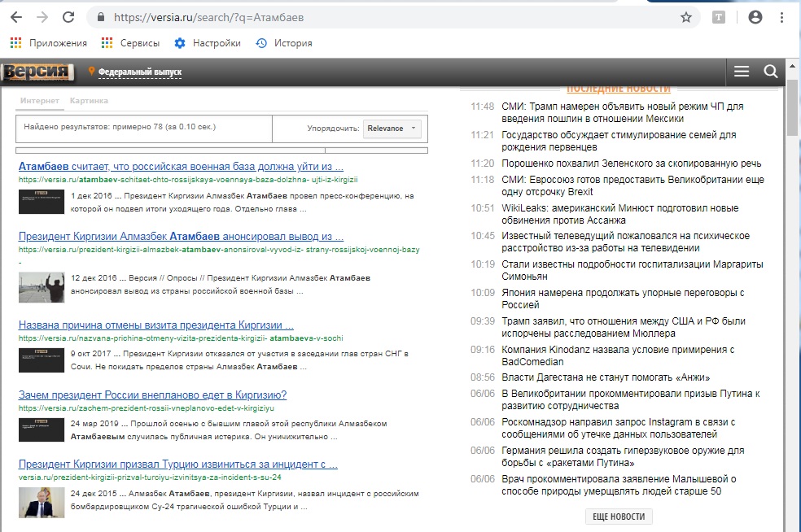Choose edition via Федеральный выпуск selector
This screenshot has width=801, height=532.
pyautogui.click(x=139, y=72)
